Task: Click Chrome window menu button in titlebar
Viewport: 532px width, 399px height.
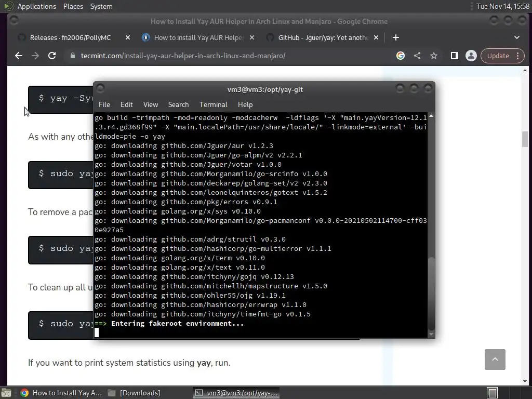Action: point(14,20)
